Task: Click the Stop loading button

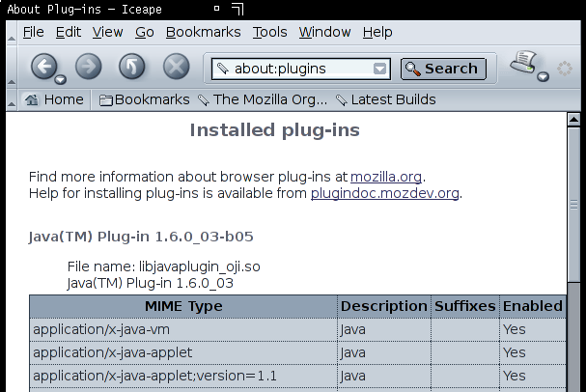Action: 175,67
